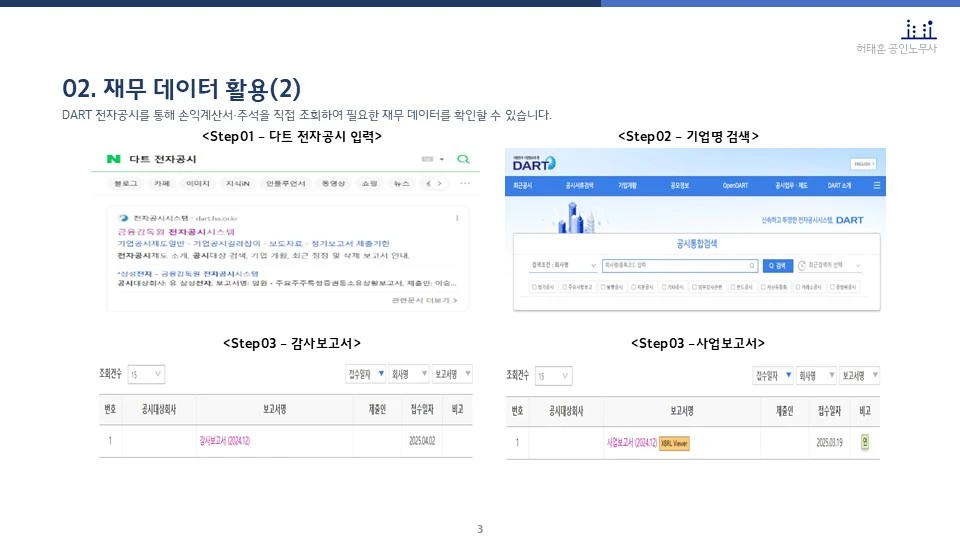Open the 기업공시제도일반 sub-link
960x540 pixels.
[x=151, y=244]
